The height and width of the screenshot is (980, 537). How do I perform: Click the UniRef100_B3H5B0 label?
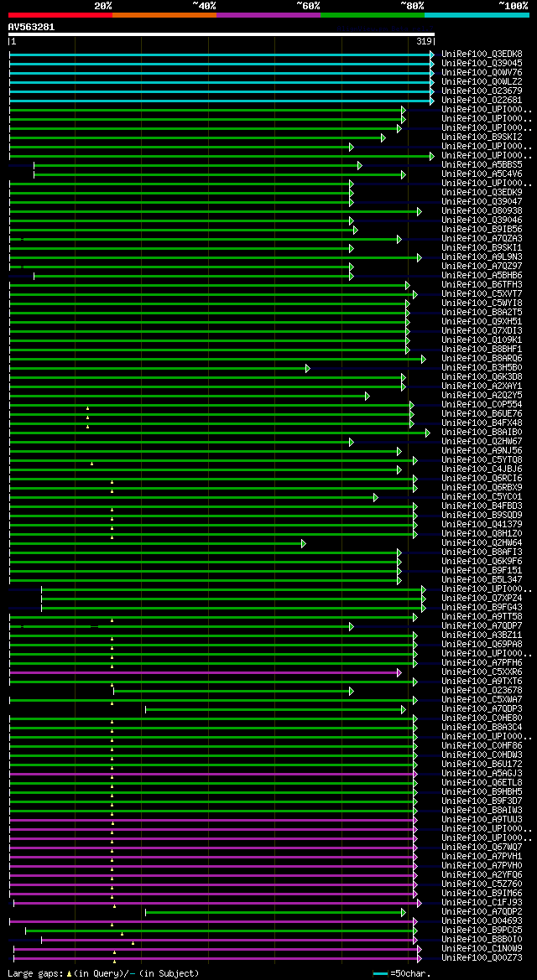point(482,368)
